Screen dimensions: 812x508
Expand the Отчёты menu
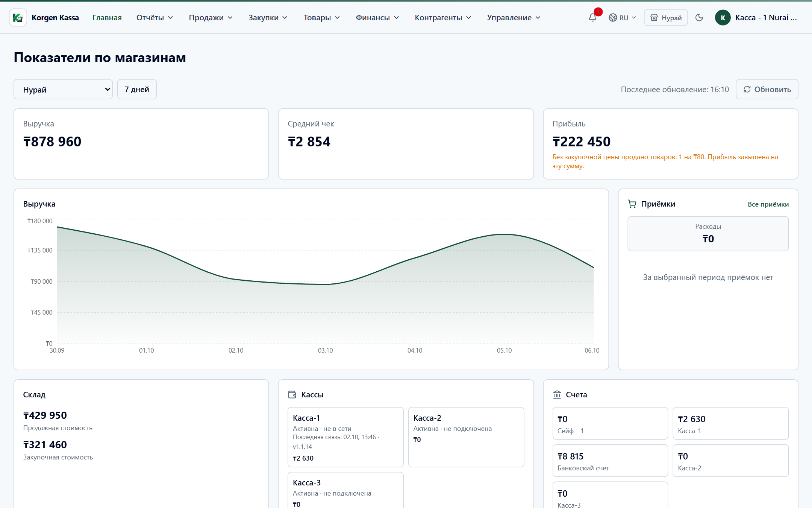coord(155,18)
